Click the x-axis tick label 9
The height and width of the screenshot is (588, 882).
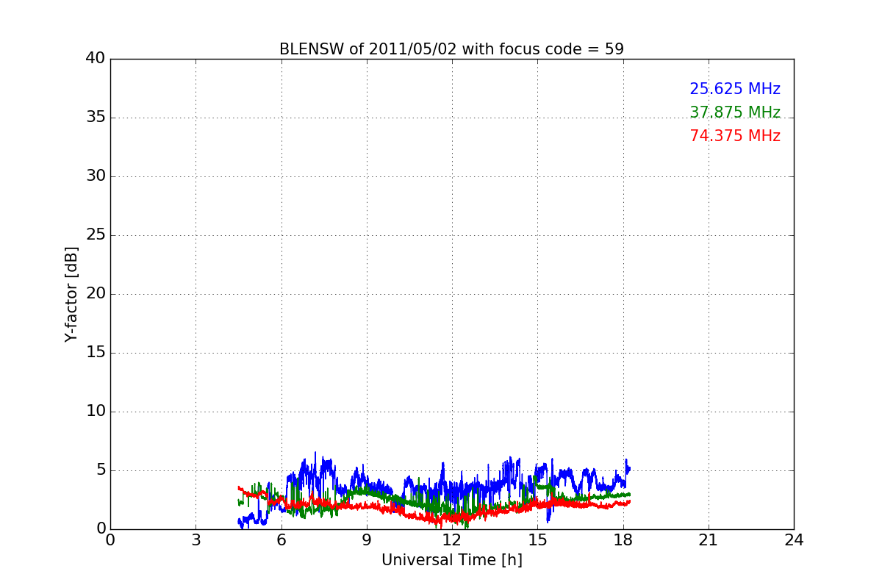pyautogui.click(x=367, y=539)
